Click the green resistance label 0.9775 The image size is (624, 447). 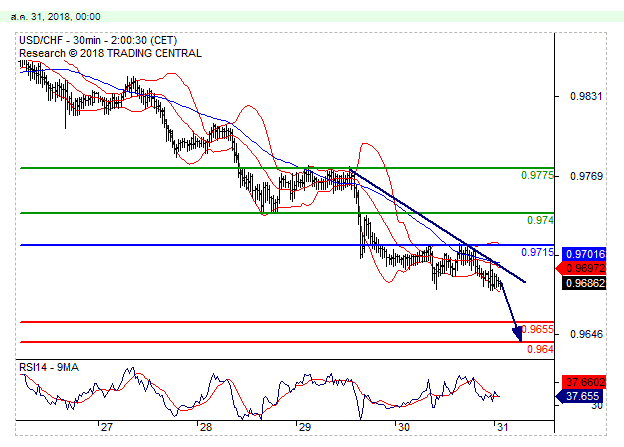tap(537, 175)
